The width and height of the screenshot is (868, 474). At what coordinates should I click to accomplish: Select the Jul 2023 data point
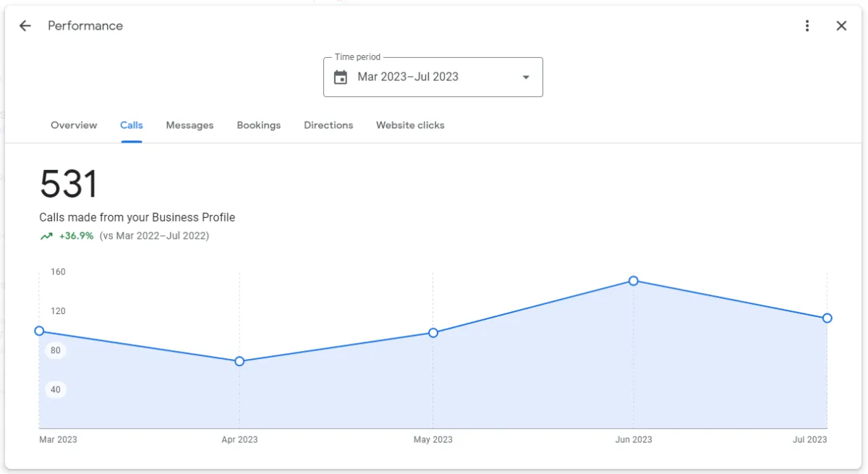tap(827, 318)
